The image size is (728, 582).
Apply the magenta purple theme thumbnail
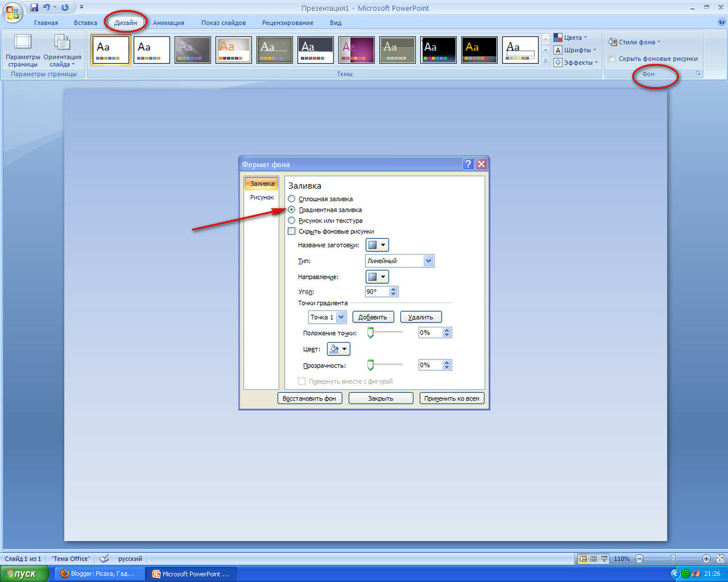tap(357, 50)
